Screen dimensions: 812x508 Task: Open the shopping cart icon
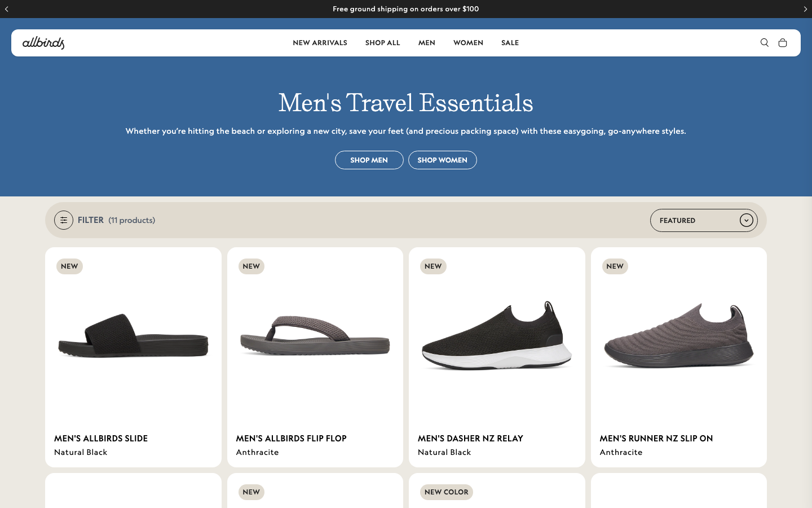783,43
